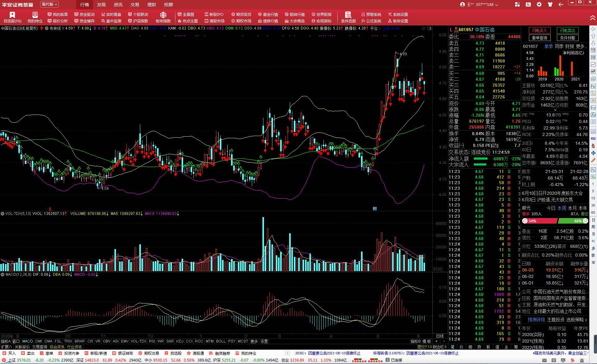Click 闪电卖出 flash sell button

tap(567, 30)
